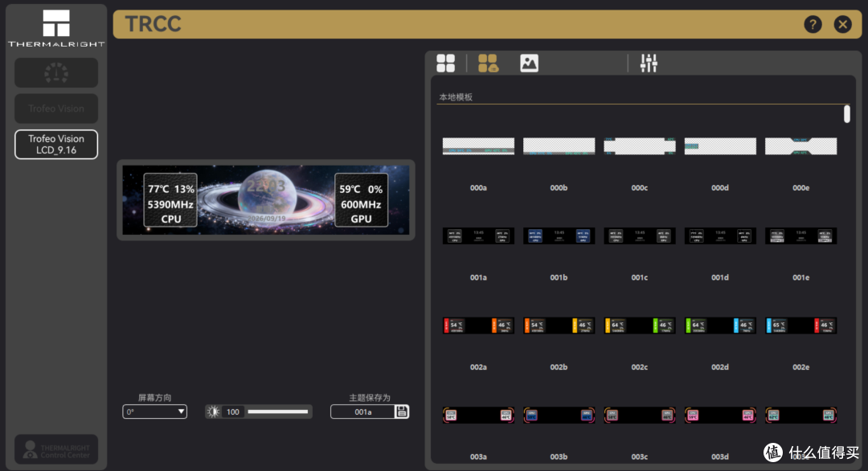Close the TRCC window

pyautogui.click(x=842, y=24)
